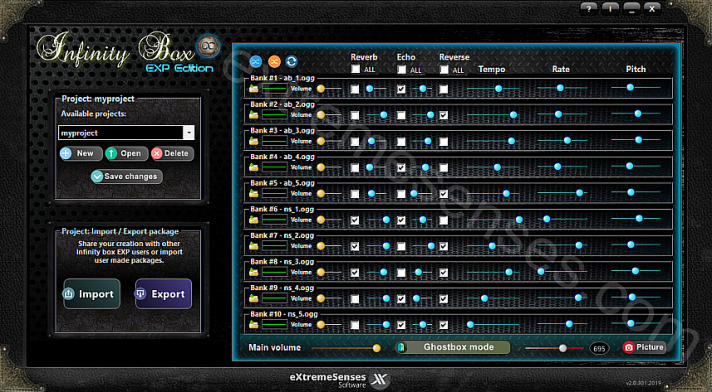Enable the Reverse ALL checkbox
Screen dimensions: 712x392
click(x=444, y=69)
